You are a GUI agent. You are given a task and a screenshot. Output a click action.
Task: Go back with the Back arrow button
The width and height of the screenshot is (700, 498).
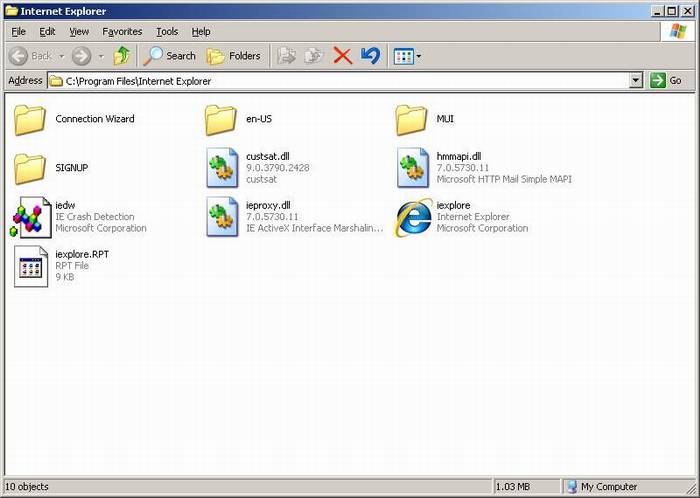(30, 56)
